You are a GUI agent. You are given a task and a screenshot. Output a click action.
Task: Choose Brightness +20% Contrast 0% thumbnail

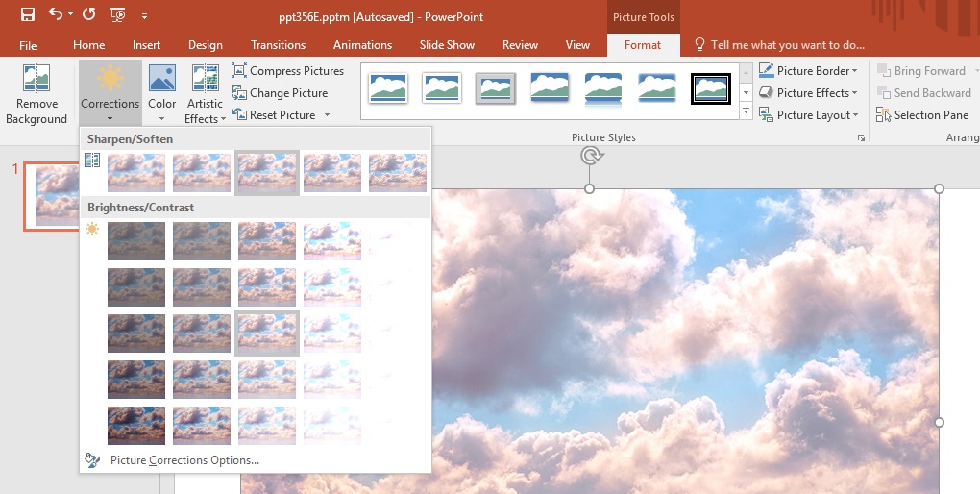(332, 333)
